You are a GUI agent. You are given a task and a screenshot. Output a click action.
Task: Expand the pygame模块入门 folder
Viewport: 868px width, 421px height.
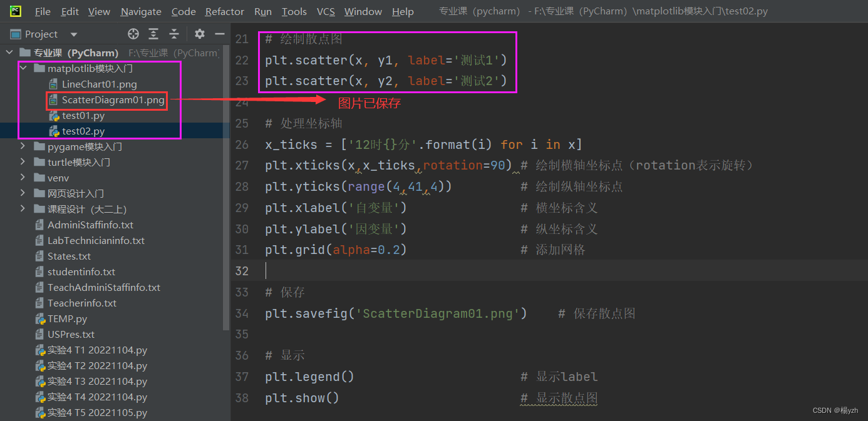[x=22, y=146]
